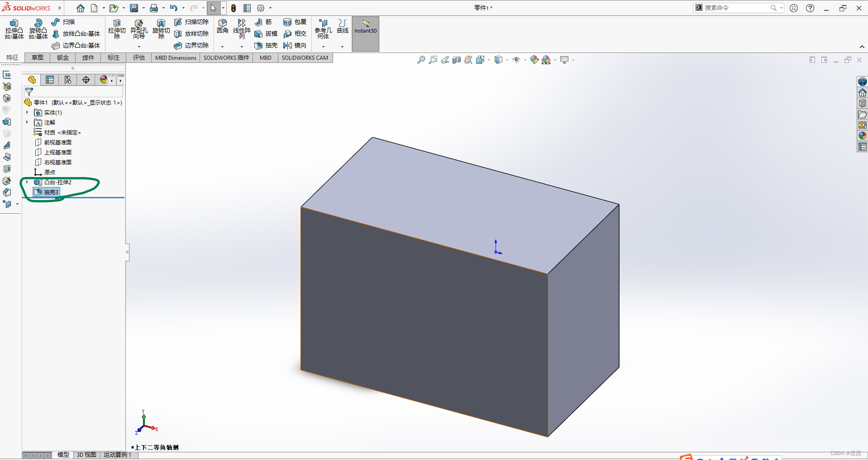Switch to the MBD Dimensions tab
This screenshot has width=868, height=460.
[x=176, y=57]
